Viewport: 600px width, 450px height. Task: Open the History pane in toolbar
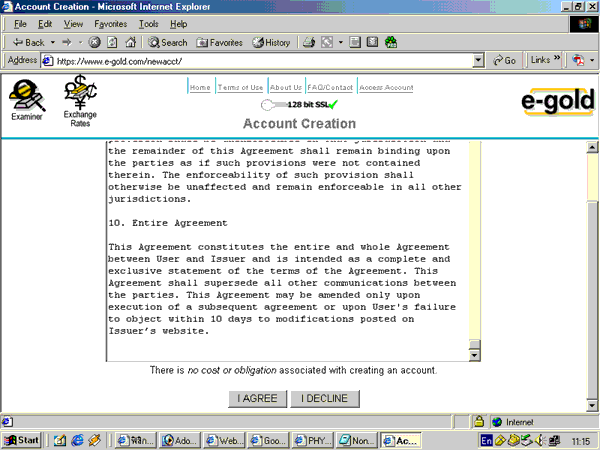271,42
